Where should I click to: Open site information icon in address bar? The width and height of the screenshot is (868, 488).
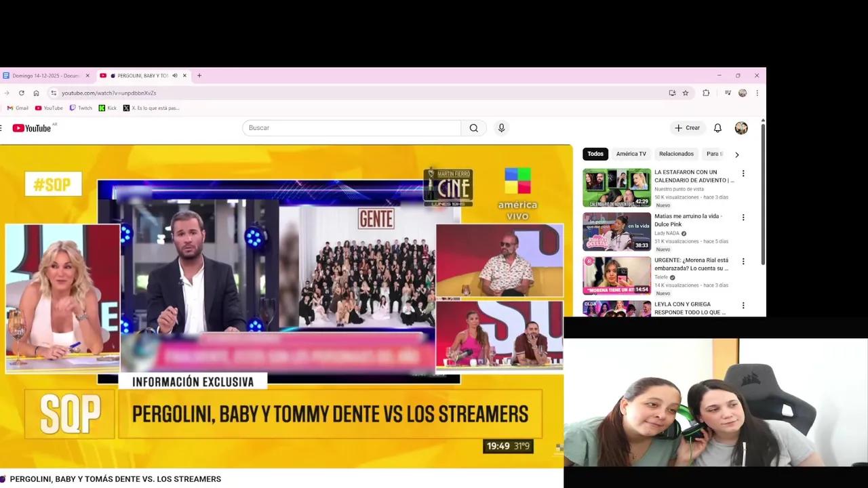point(54,93)
